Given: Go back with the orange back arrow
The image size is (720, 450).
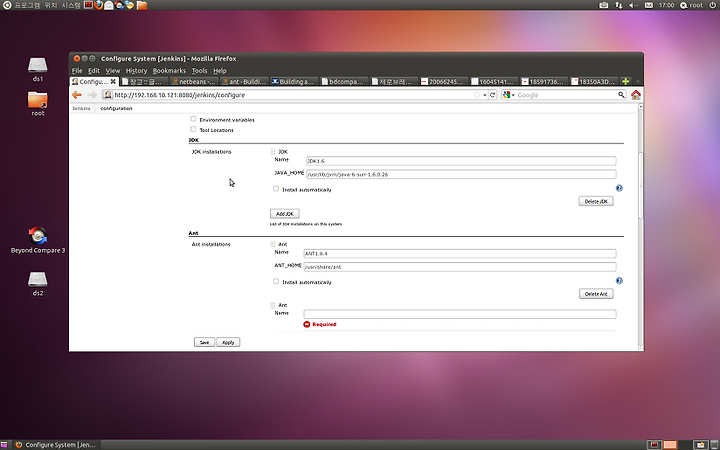Looking at the screenshot, I should click(77, 95).
